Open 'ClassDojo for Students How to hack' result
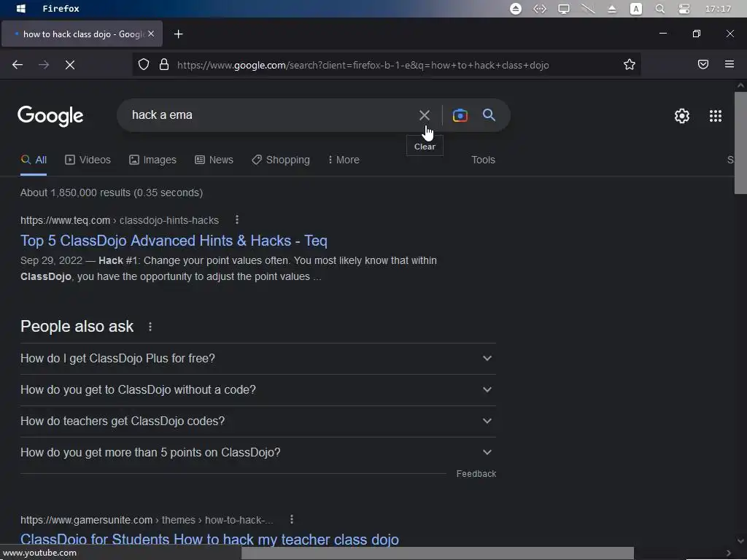Viewport: 747px width, 560px height. click(x=209, y=540)
